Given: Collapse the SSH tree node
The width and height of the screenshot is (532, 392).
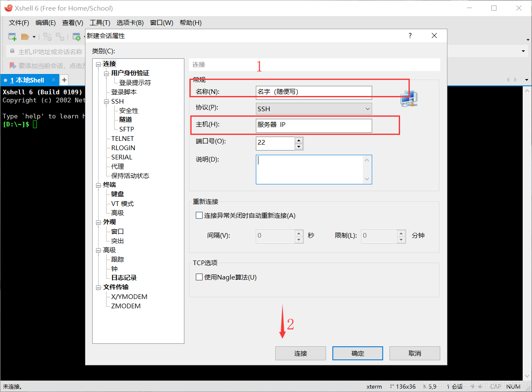Looking at the screenshot, I should [x=107, y=101].
